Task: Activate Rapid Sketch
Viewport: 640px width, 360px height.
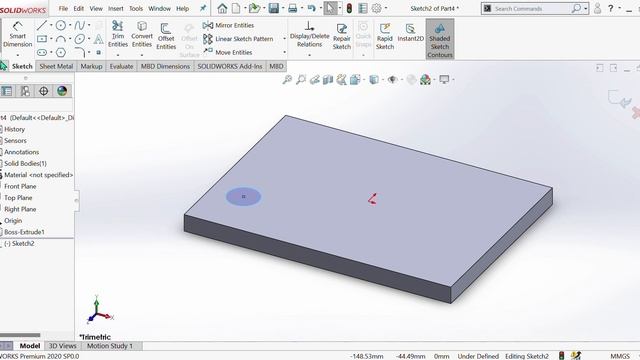Action: pyautogui.click(x=384, y=36)
